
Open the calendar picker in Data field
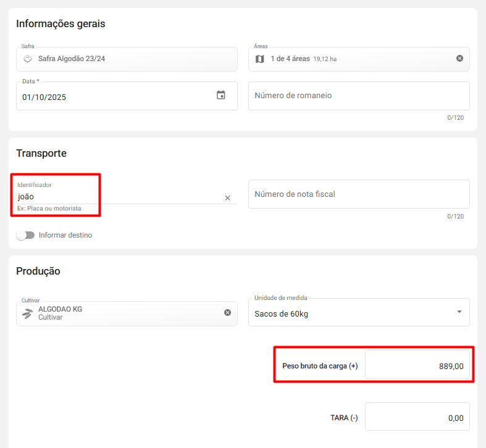221,95
